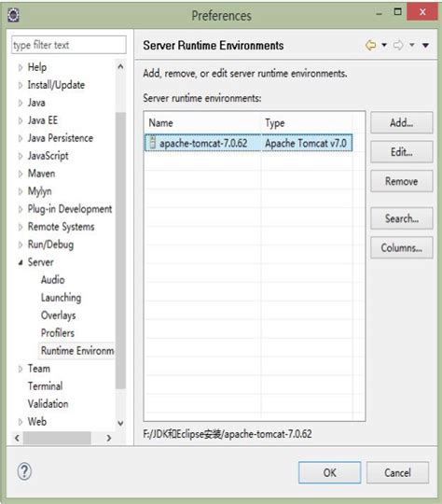Click the Remove button
The width and height of the screenshot is (442, 504).
(402, 181)
